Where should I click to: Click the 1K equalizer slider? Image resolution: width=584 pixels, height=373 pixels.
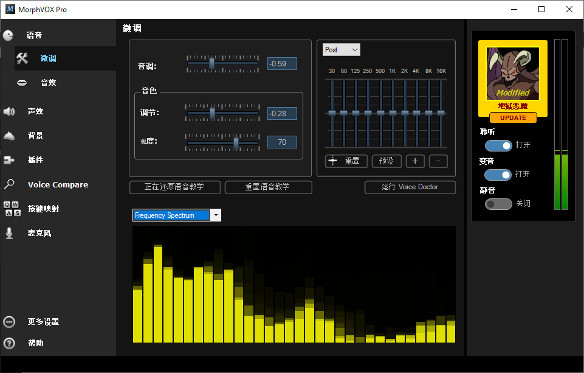[x=393, y=113]
